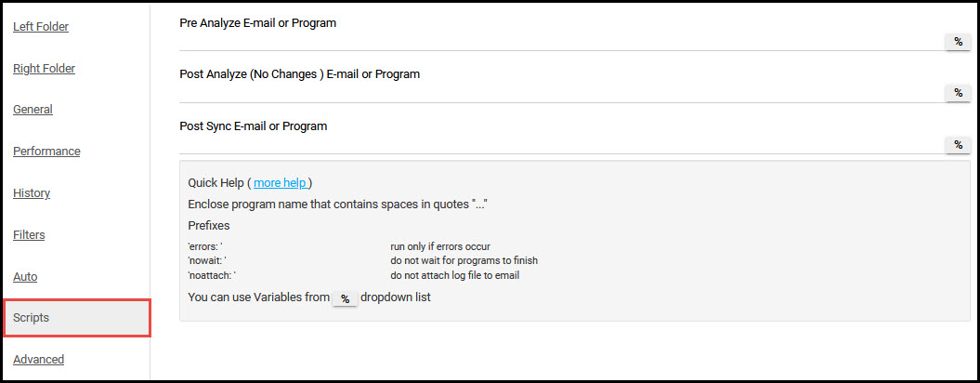Open the Auto section

tap(25, 277)
